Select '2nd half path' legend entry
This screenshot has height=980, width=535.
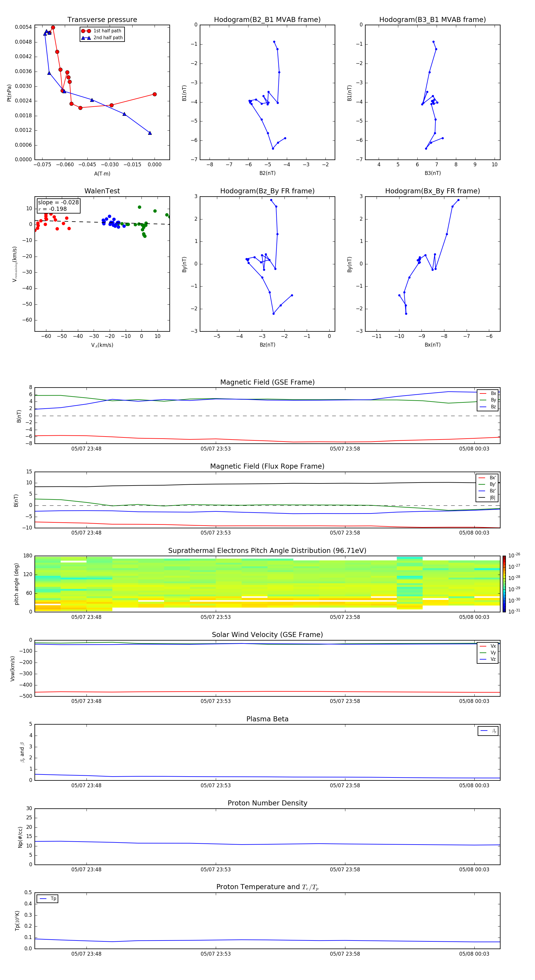pyautogui.click(x=102, y=38)
